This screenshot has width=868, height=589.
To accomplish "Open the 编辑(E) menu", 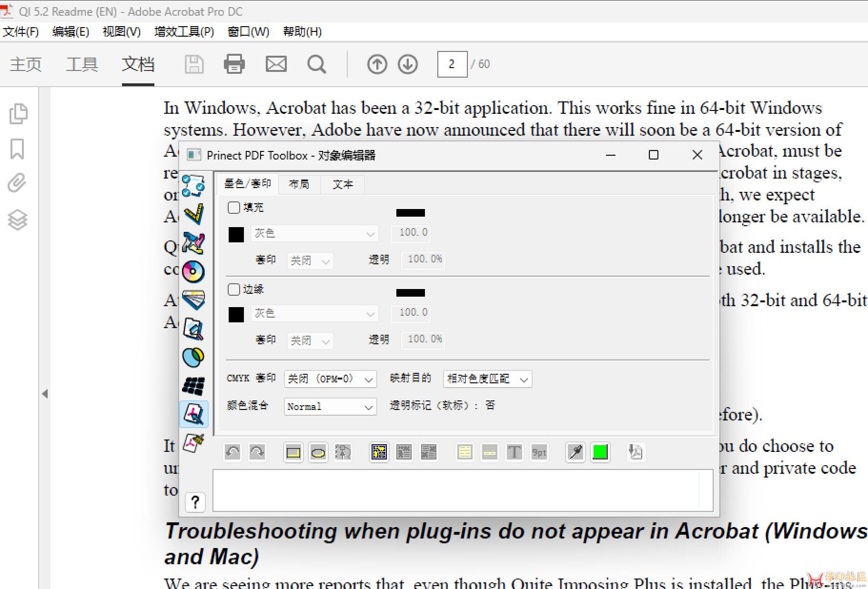I will pyautogui.click(x=71, y=32).
